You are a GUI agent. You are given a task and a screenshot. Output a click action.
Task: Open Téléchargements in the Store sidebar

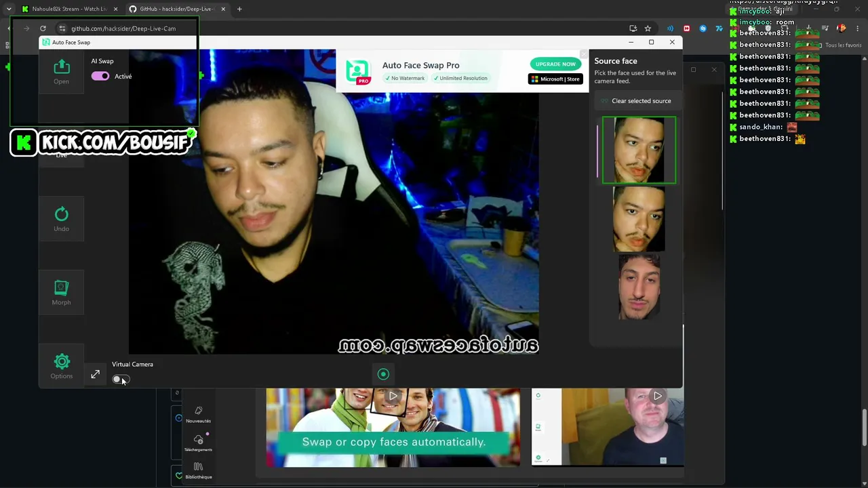198,443
